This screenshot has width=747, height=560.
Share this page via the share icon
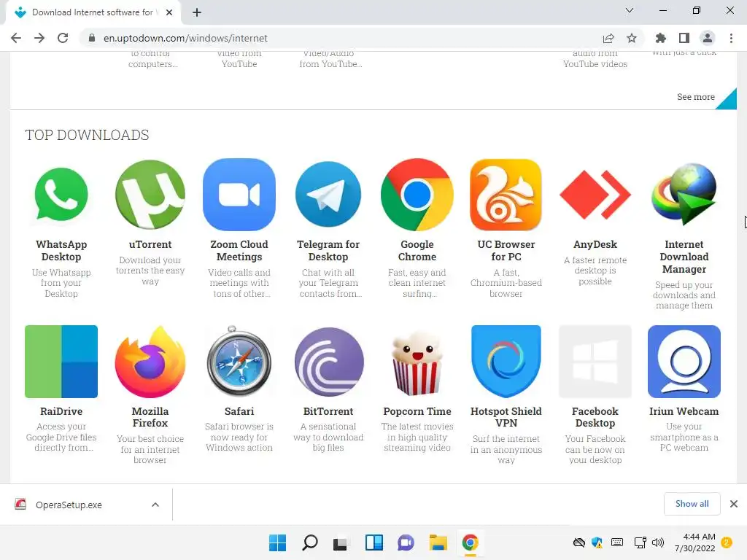click(608, 38)
